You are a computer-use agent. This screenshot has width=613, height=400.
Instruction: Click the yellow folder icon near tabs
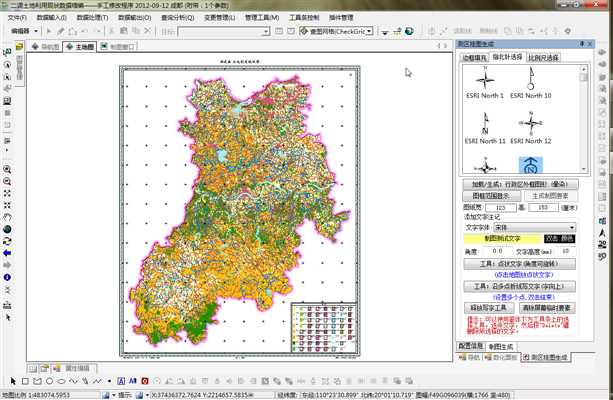click(x=20, y=47)
